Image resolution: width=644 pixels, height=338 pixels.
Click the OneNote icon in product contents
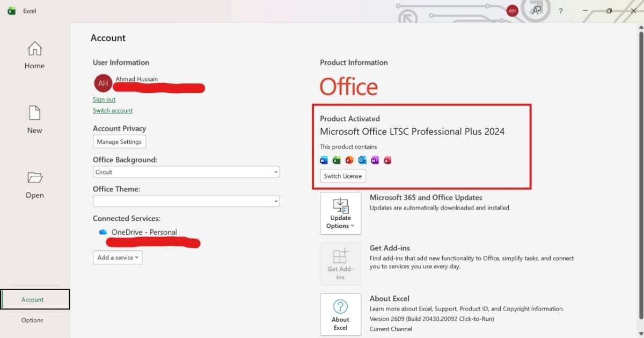(375, 160)
